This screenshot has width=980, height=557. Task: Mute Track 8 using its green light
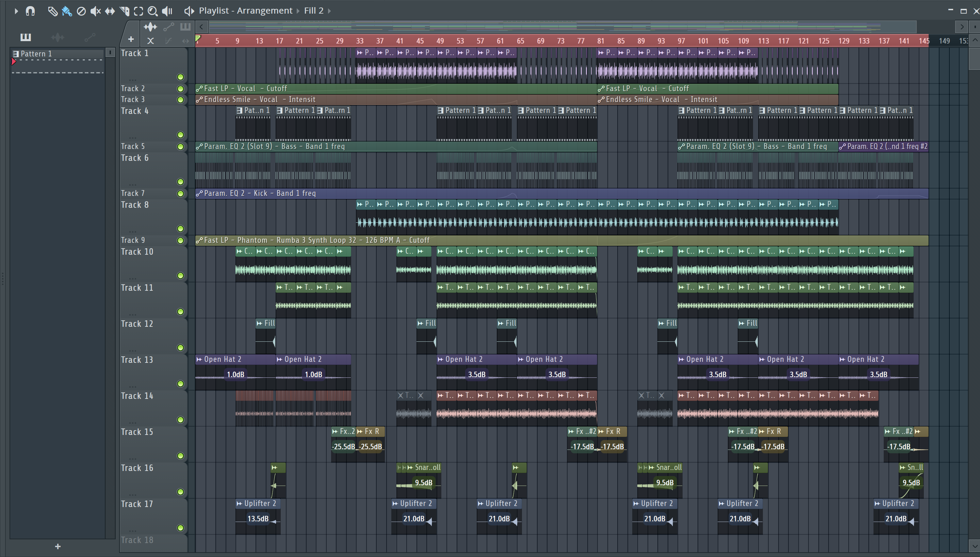(180, 229)
